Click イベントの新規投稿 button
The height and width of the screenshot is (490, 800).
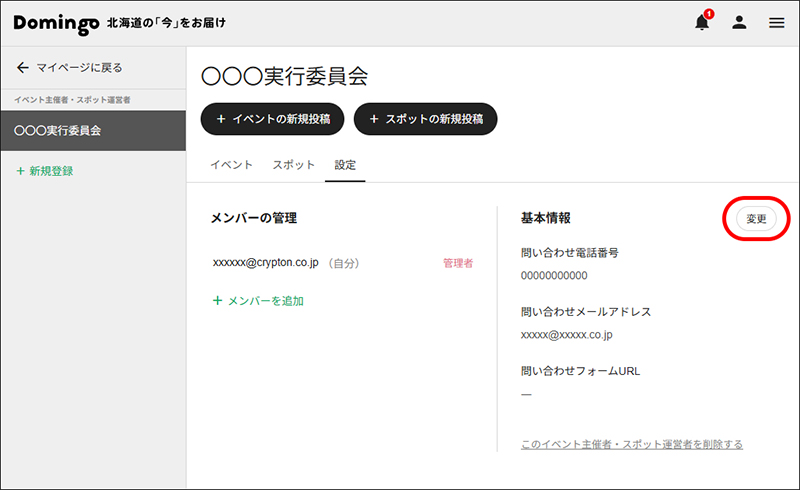(x=272, y=119)
